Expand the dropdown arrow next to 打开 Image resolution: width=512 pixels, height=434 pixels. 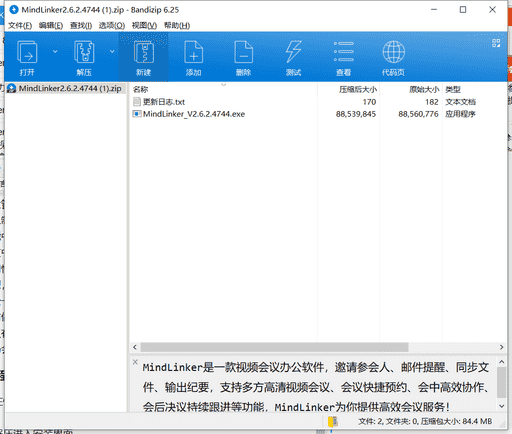(55, 51)
